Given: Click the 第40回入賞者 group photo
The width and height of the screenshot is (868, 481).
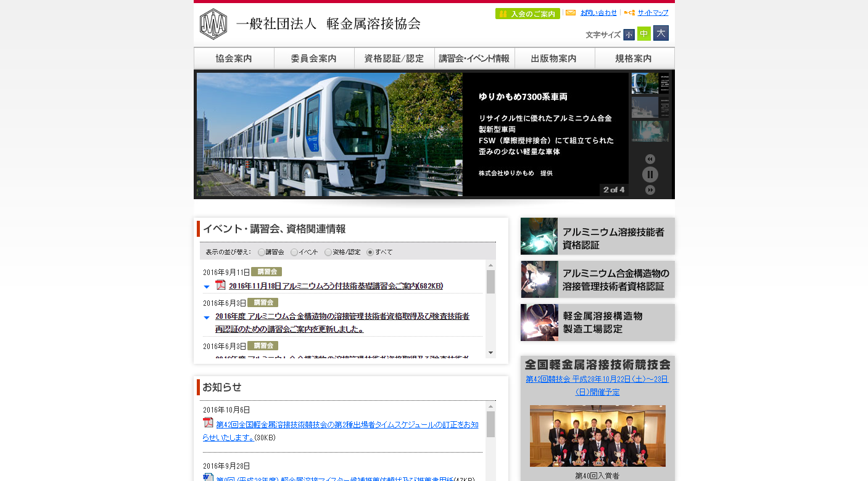Looking at the screenshot, I should (x=598, y=436).
